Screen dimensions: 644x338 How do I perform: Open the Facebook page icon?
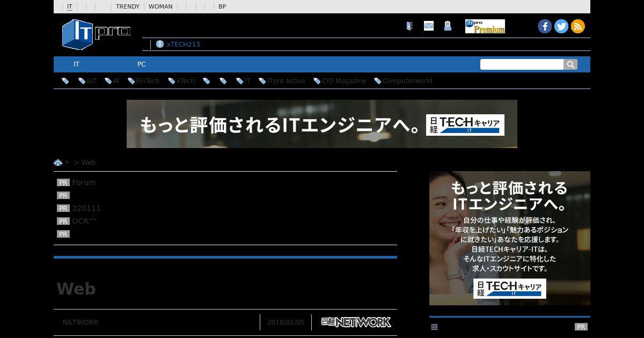545,26
